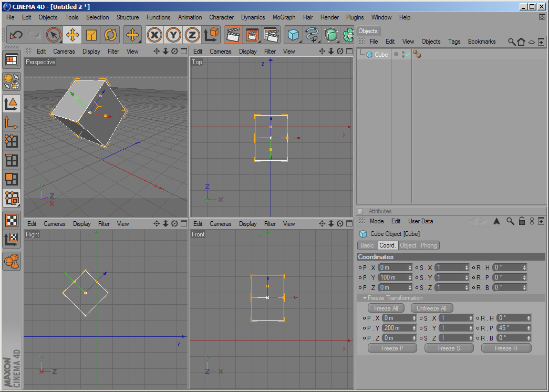Image resolution: width=549 pixels, height=392 pixels.
Task: Toggle the Y axis lock
Action: coord(173,35)
